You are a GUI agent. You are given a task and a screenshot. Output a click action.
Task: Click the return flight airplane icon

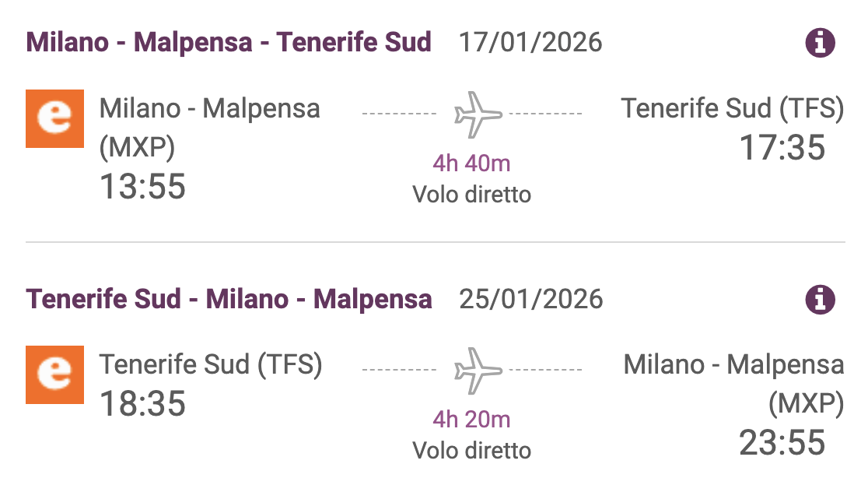click(478, 371)
